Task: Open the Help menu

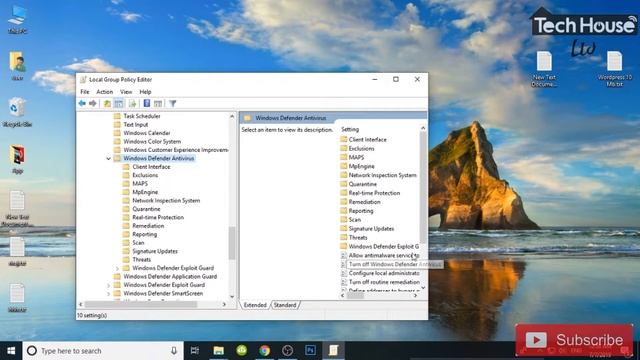Action: pos(145,92)
